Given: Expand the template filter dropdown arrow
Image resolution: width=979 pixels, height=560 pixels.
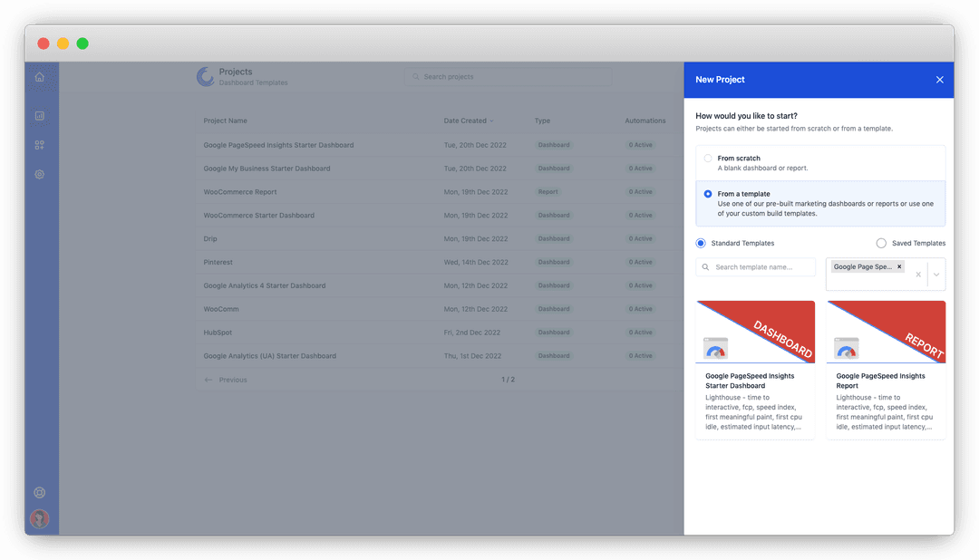Looking at the screenshot, I should [x=936, y=275].
